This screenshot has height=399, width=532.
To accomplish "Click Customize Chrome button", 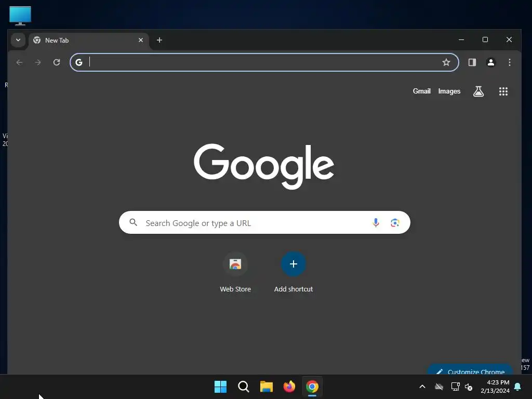I will coord(470,370).
